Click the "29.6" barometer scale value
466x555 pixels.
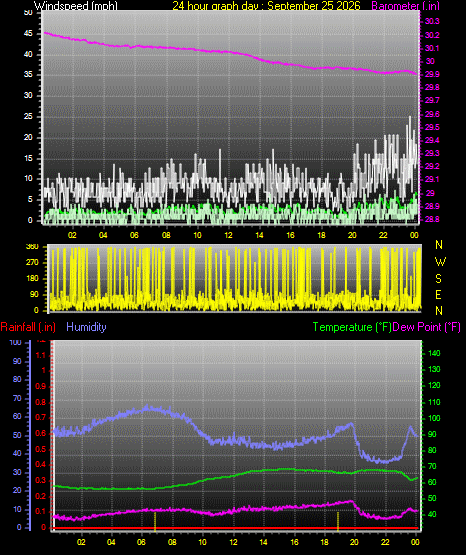point(432,114)
